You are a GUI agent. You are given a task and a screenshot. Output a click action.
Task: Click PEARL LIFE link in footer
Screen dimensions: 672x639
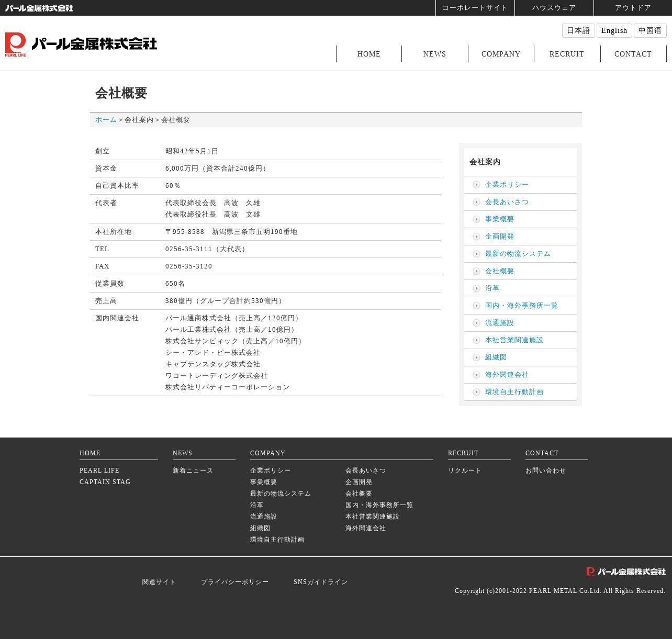(x=99, y=470)
